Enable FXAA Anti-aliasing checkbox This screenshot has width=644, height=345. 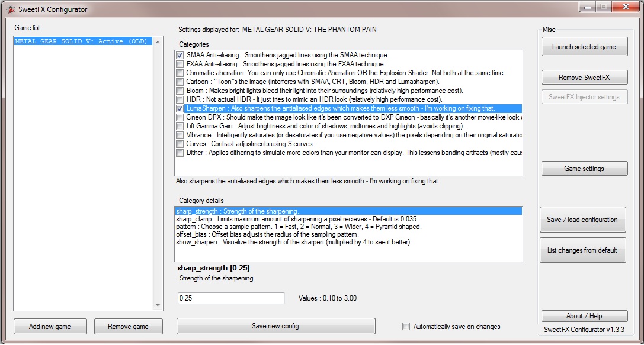coord(180,65)
